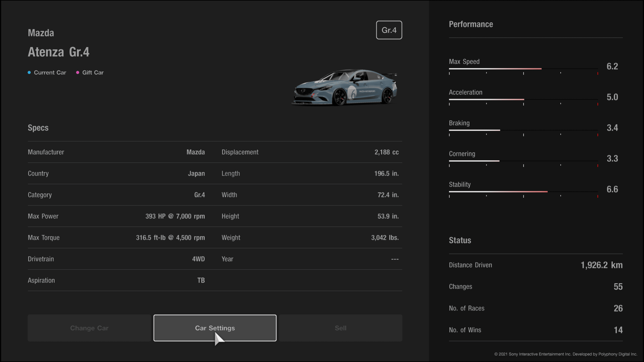Click the Performance section heading
Viewport: 644px width, 362px height.
click(471, 24)
